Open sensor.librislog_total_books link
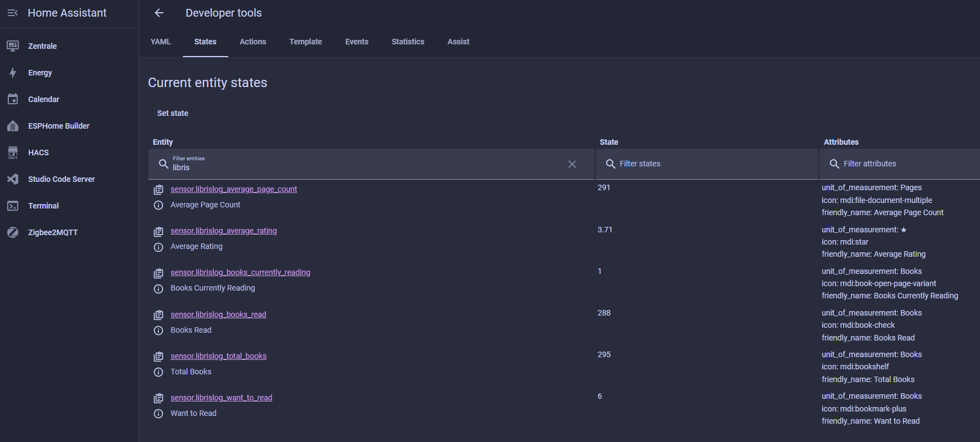 (x=218, y=356)
